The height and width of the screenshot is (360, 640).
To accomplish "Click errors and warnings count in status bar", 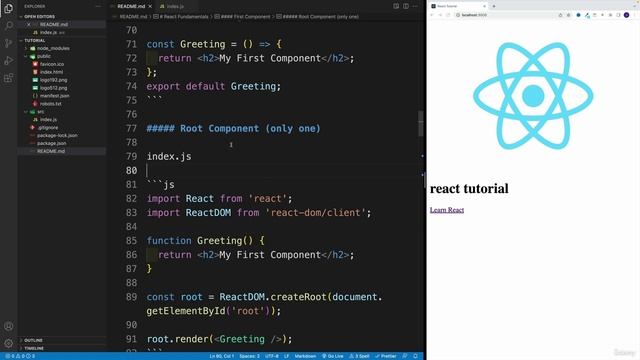I will [20, 356].
